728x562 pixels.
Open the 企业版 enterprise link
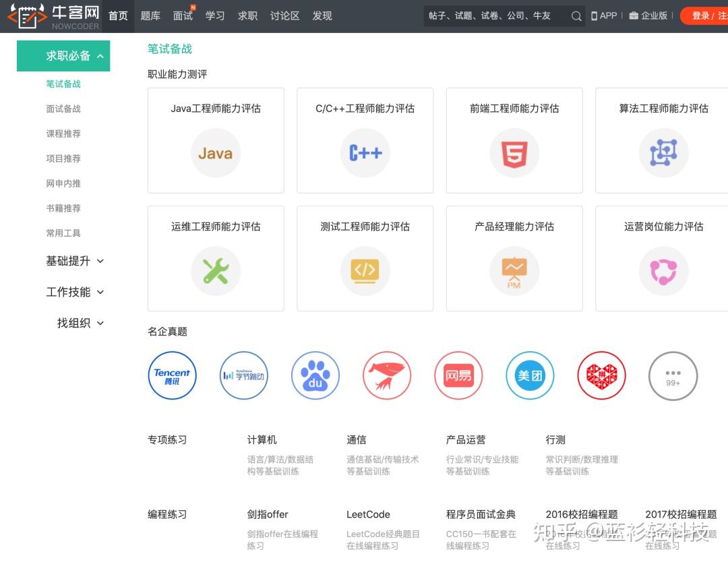pyautogui.click(x=648, y=15)
